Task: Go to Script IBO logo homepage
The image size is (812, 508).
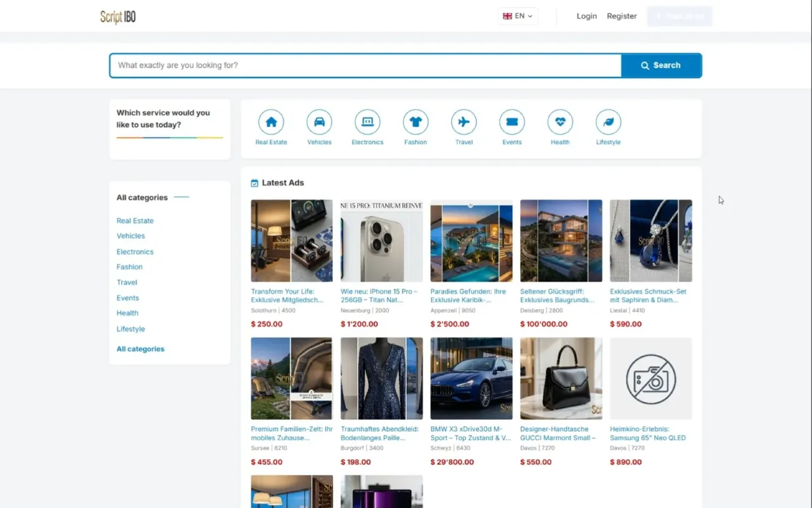Action: click(x=118, y=17)
